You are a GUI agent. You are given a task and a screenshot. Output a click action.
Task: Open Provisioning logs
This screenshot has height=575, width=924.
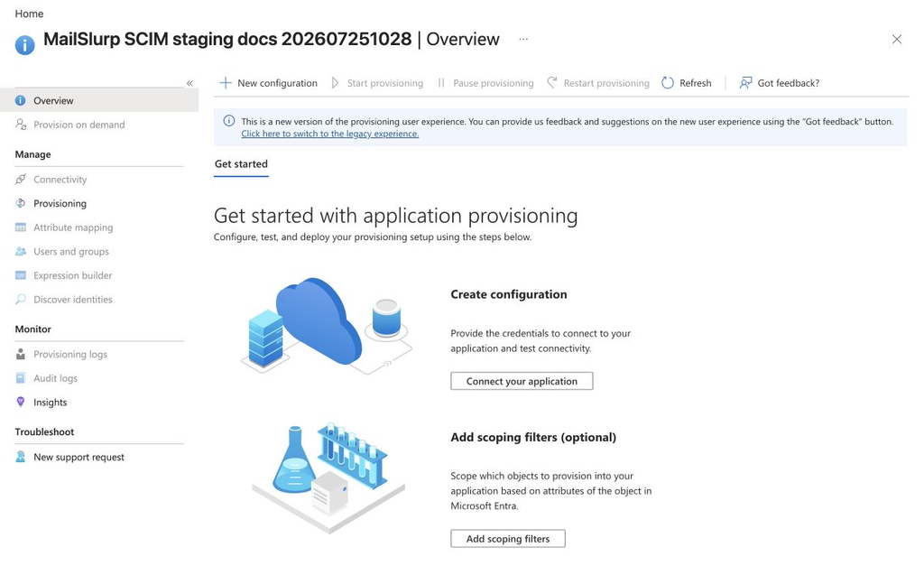(x=70, y=355)
